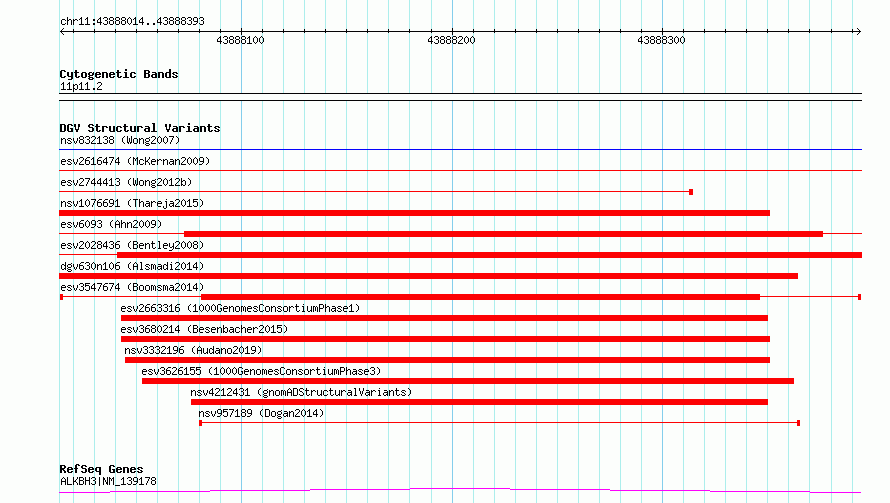Screen dimensions: 890x503
Task: Select variant esv3626155 (1000GenomesConsortiumPhase3) label
Action: click(261, 371)
